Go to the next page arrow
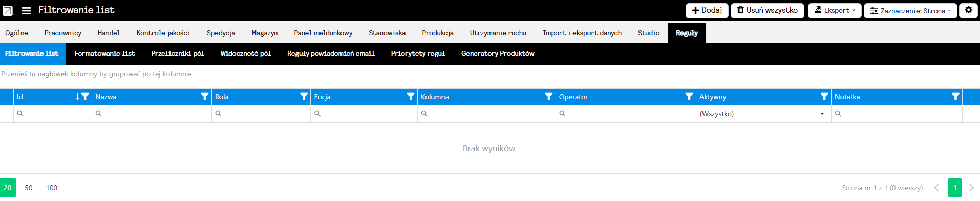The width and height of the screenshot is (980, 201). pos(971,188)
